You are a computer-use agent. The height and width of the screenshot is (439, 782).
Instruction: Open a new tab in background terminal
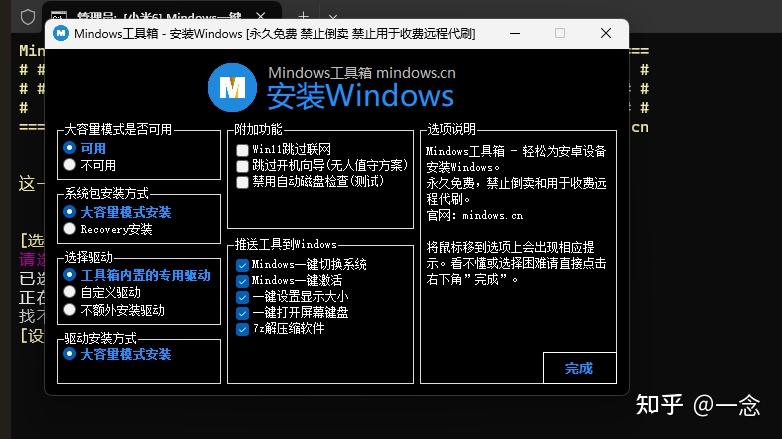pos(303,16)
